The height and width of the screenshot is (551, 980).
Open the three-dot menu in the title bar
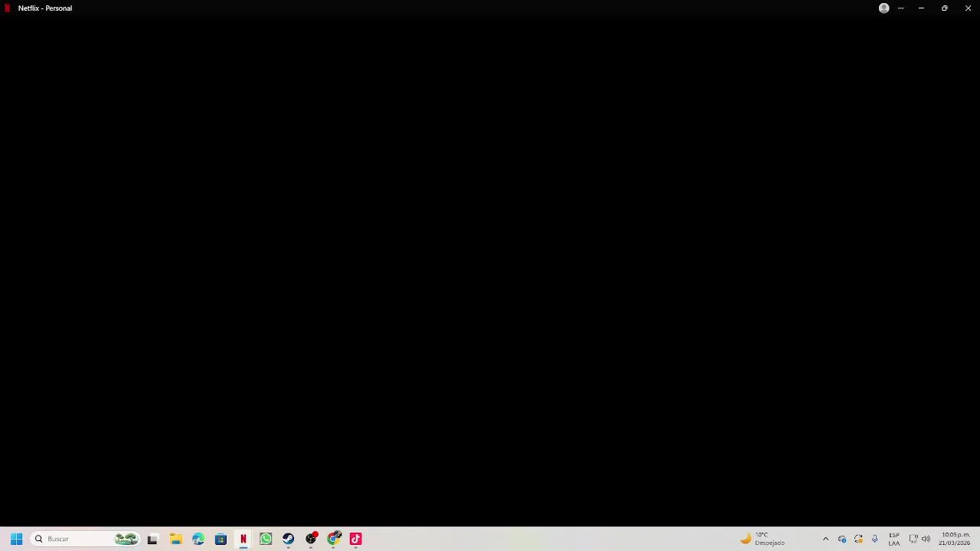click(x=900, y=8)
